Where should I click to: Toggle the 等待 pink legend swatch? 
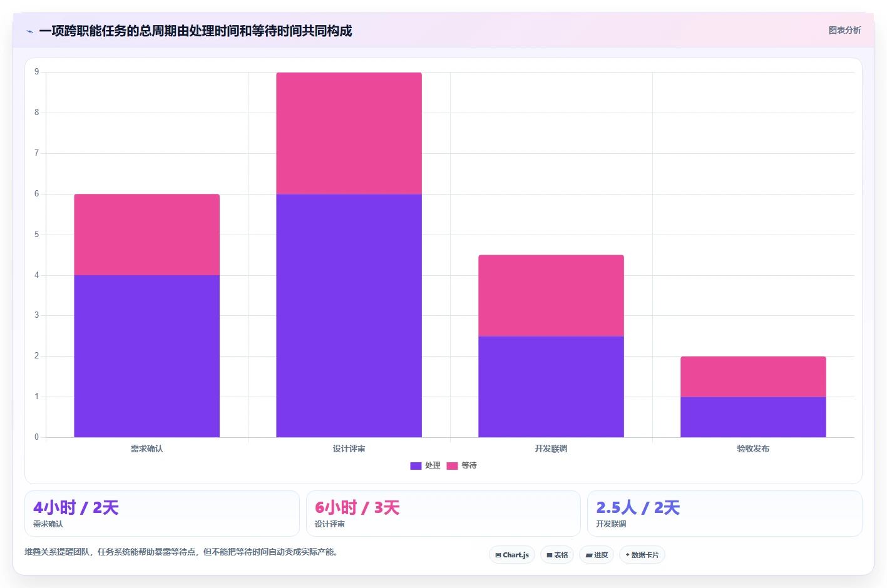(x=452, y=465)
